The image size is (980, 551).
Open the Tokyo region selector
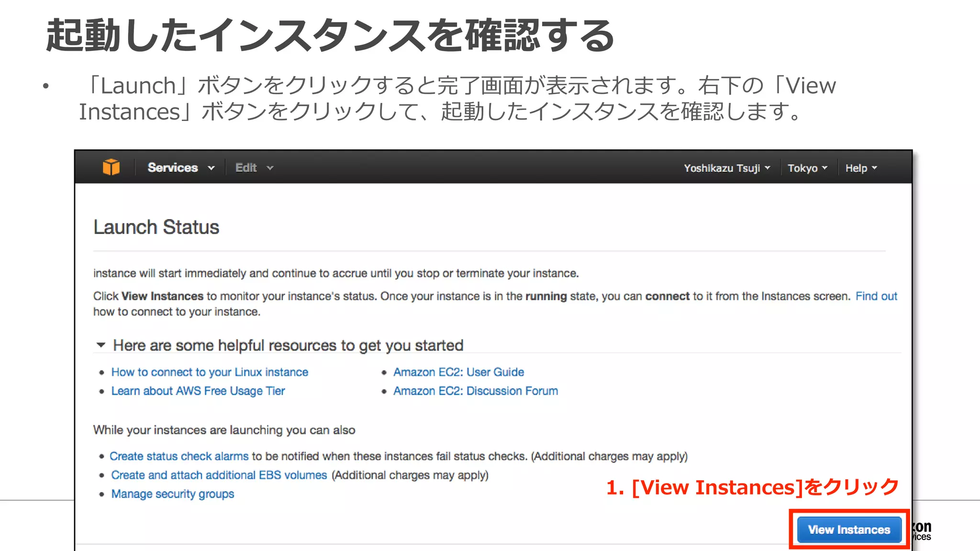tap(807, 168)
